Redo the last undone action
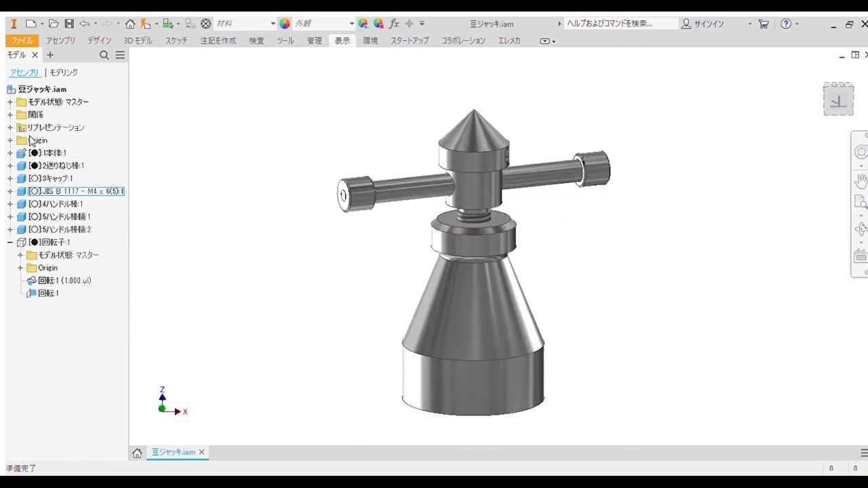 107,24
